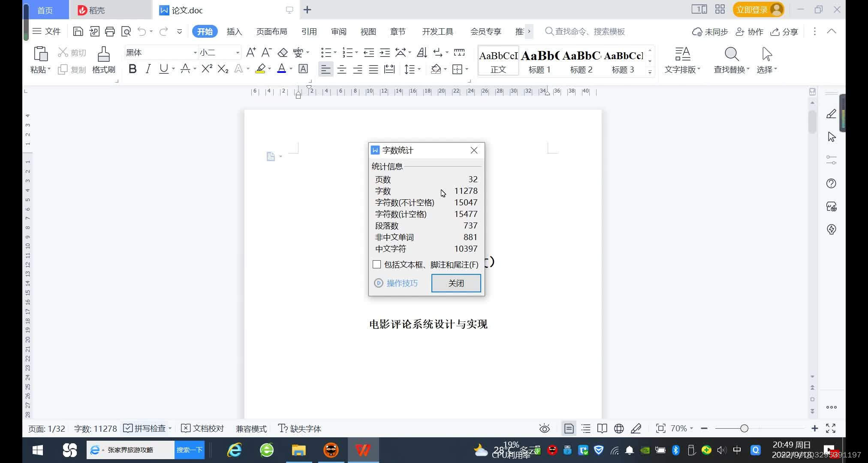Toggle center alignment button
The image size is (868, 463).
(x=342, y=69)
